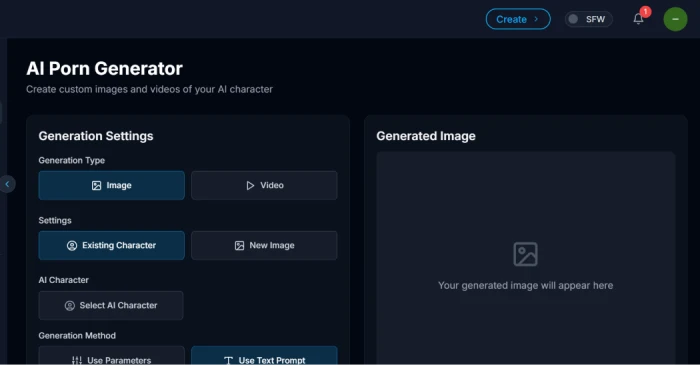Select Image generation type
Viewport: 700px width, 365px height.
pyautogui.click(x=112, y=185)
